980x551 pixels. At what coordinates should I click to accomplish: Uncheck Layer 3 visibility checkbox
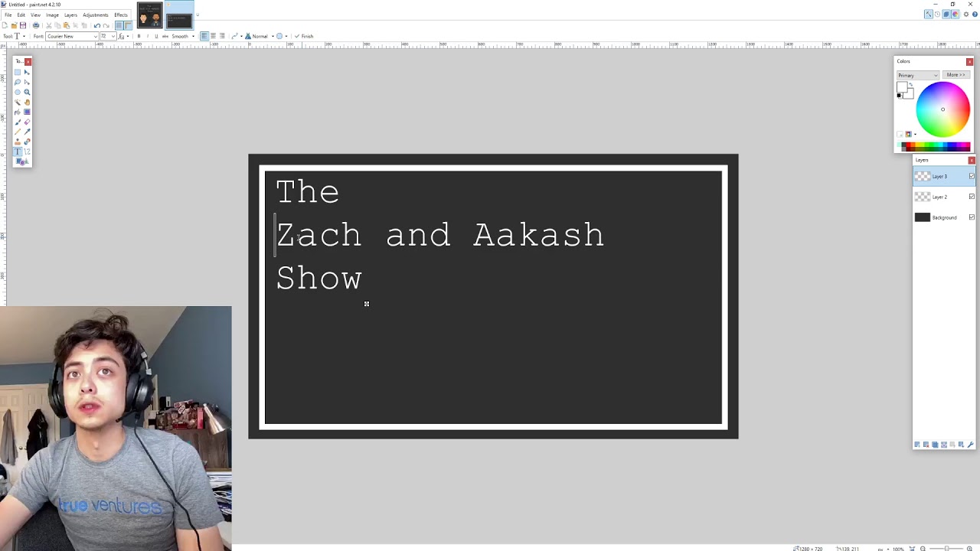(x=972, y=176)
